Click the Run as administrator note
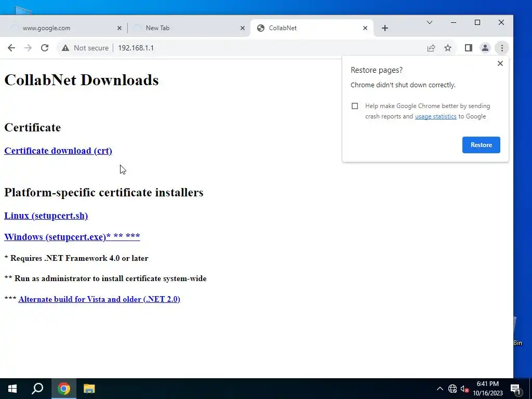 click(105, 278)
